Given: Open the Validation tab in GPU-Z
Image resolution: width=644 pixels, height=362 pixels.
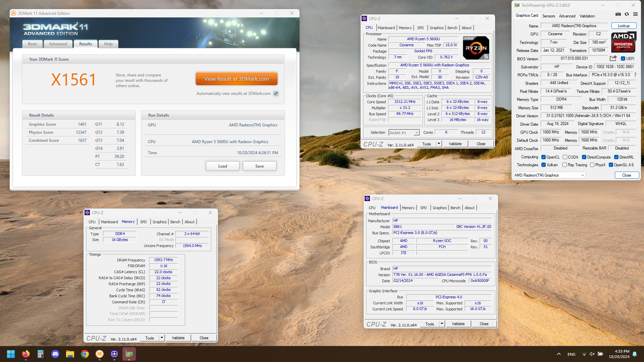Looking at the screenshot, I should click(x=587, y=16).
